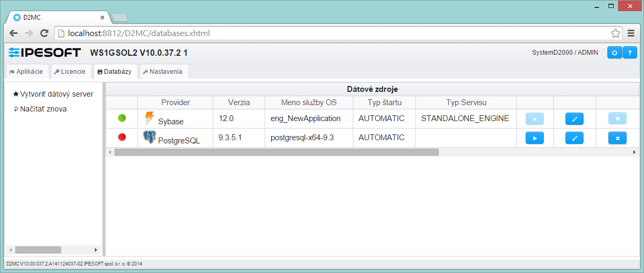Delete the PostgreSQL data source

[x=617, y=138]
